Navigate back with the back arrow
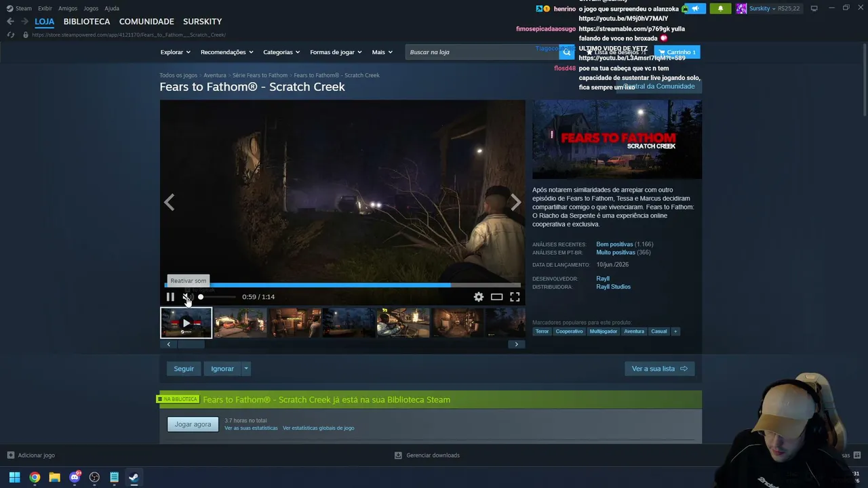The image size is (868, 488). click(x=10, y=22)
